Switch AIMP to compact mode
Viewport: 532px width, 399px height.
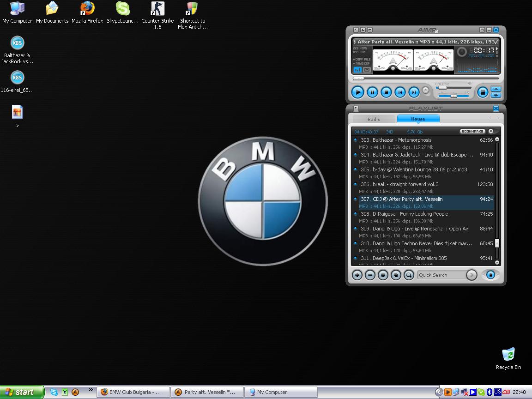pyautogui.click(x=482, y=30)
